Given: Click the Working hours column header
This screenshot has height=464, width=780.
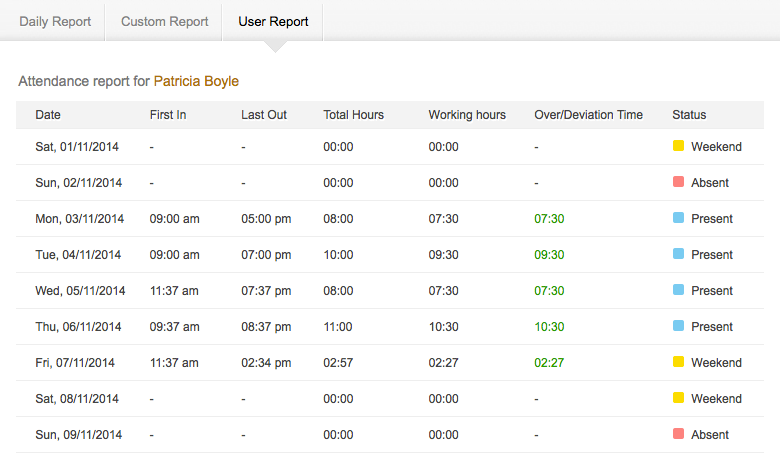Looking at the screenshot, I should (467, 115).
